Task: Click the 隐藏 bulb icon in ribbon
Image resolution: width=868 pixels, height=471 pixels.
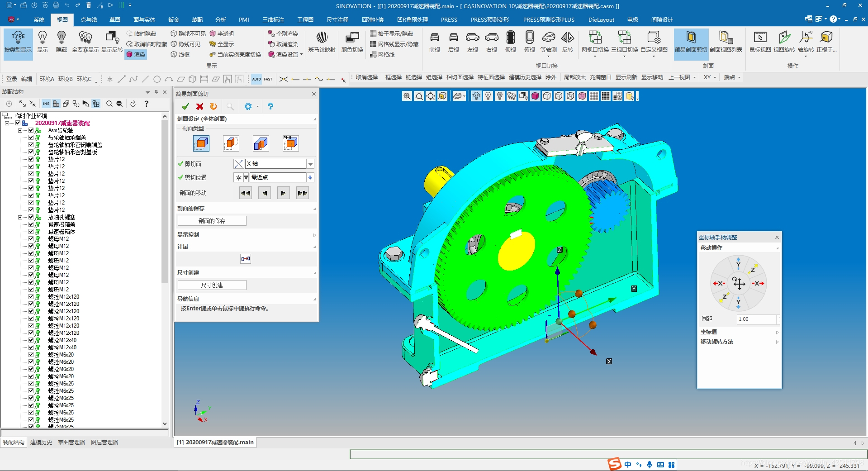Action: 62,37
